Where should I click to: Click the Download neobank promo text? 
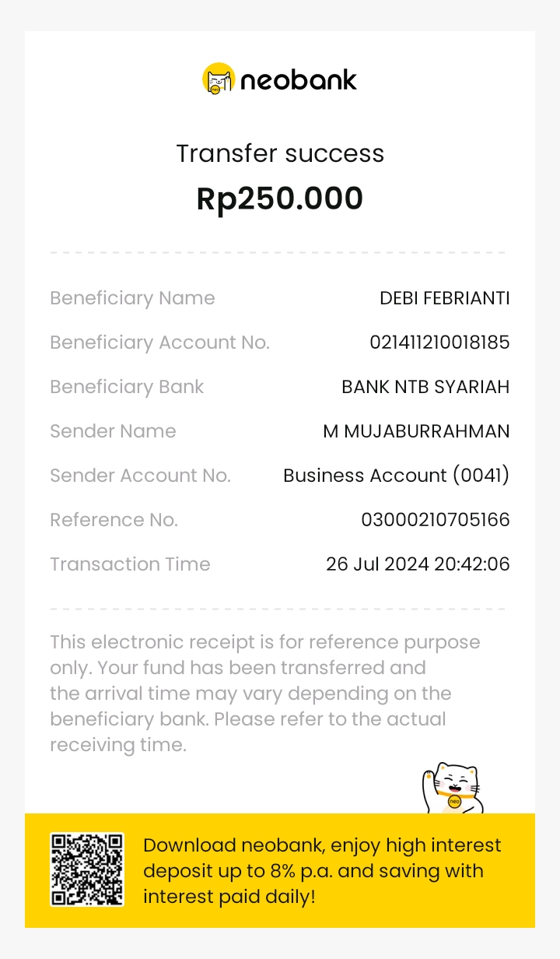pyautogui.click(x=322, y=870)
